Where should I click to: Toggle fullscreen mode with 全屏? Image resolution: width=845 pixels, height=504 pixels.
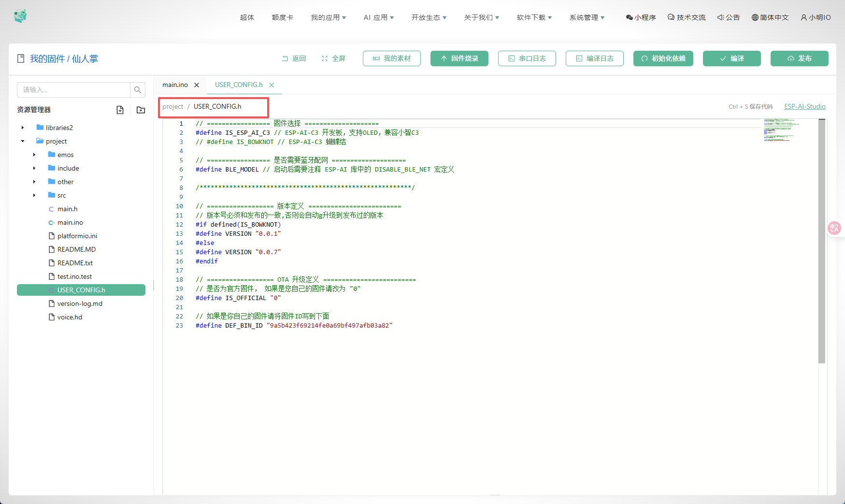tap(333, 58)
